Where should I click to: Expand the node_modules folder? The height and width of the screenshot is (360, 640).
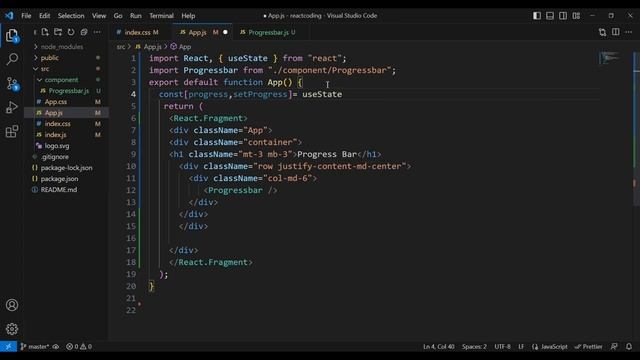62,47
